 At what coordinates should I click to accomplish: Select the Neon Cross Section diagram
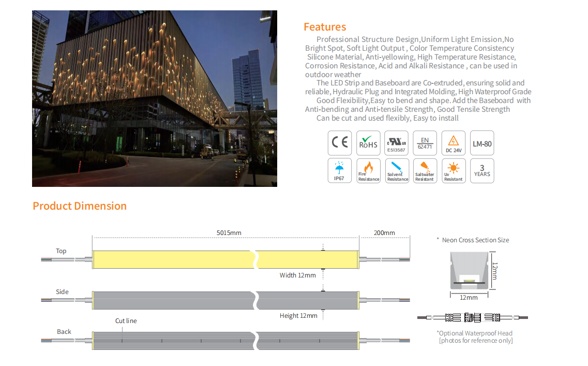pos(469,270)
